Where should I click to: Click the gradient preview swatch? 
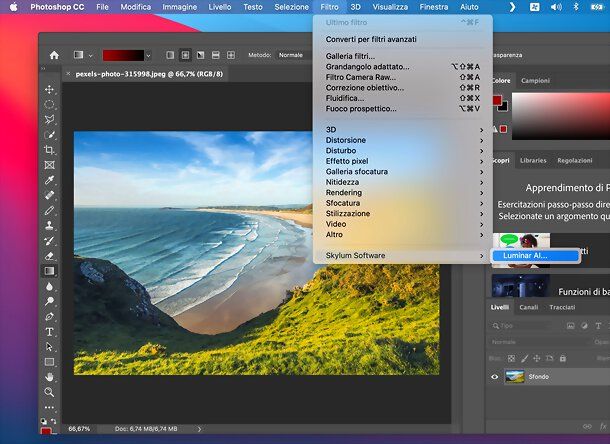[123, 55]
